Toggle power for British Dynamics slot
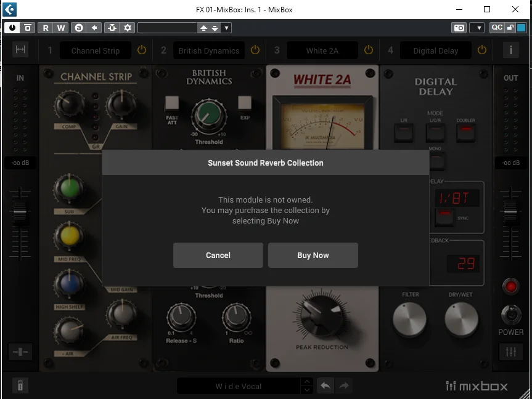Viewport: 532px width, 399px height. pos(255,50)
